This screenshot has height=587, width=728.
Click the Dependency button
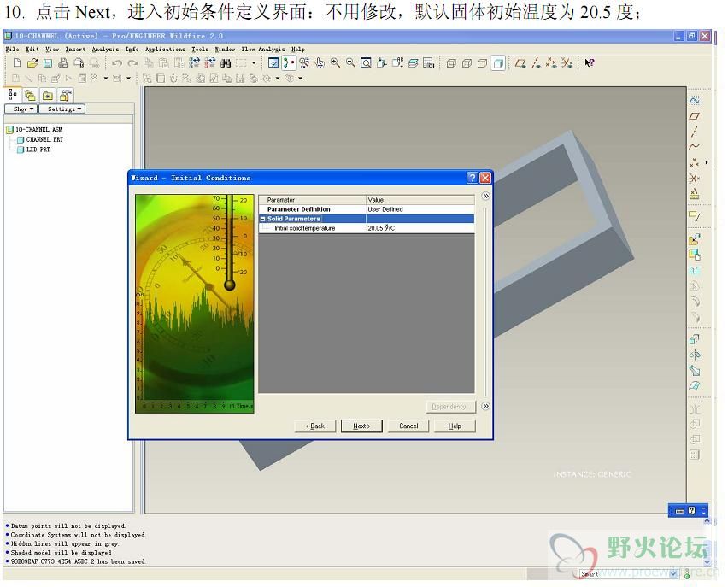coord(450,407)
